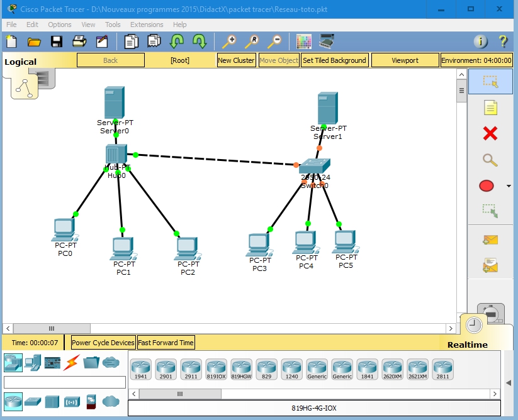Click workspace horizontal scrollbar thumb
This screenshot has width=518, height=420.
[52, 329]
